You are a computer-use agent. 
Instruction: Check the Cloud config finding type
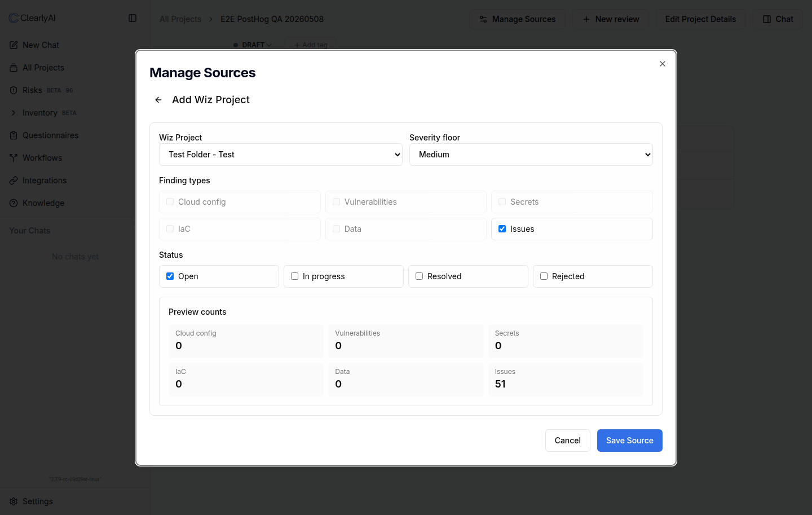point(170,201)
